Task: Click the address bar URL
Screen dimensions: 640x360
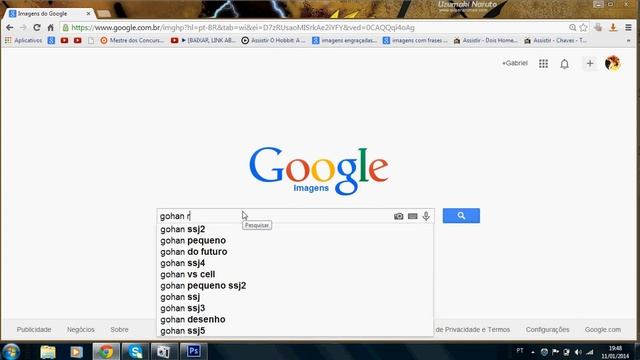Action: [x=243, y=28]
